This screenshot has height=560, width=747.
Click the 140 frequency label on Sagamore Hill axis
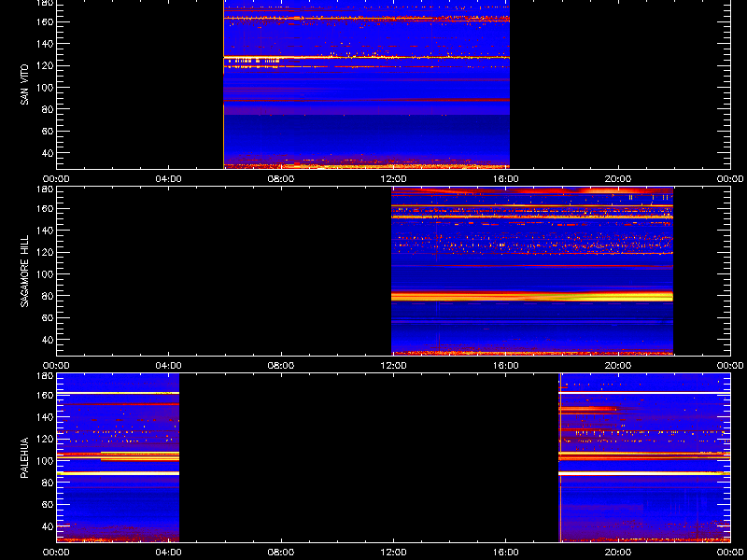[45, 231]
